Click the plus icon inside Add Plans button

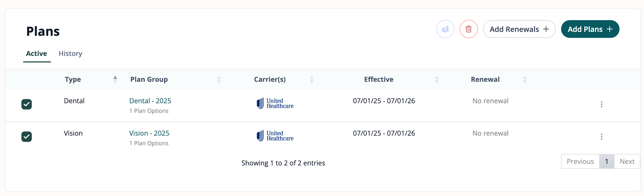(x=609, y=29)
